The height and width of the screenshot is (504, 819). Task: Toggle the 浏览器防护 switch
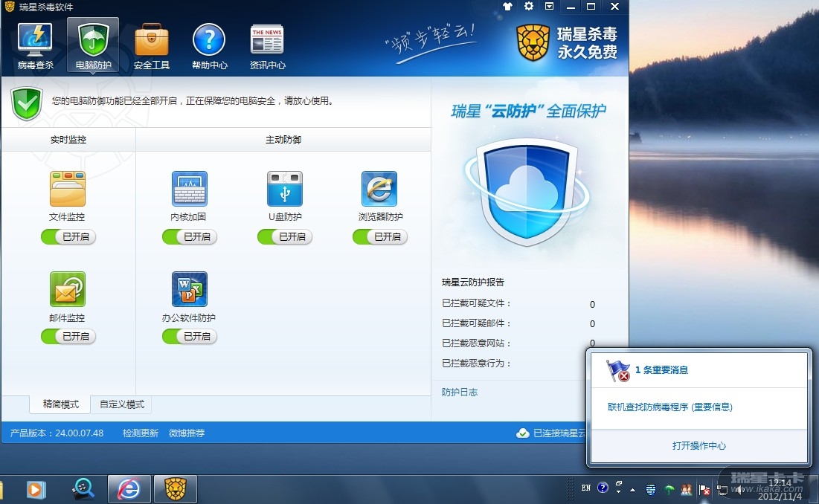[x=379, y=237]
